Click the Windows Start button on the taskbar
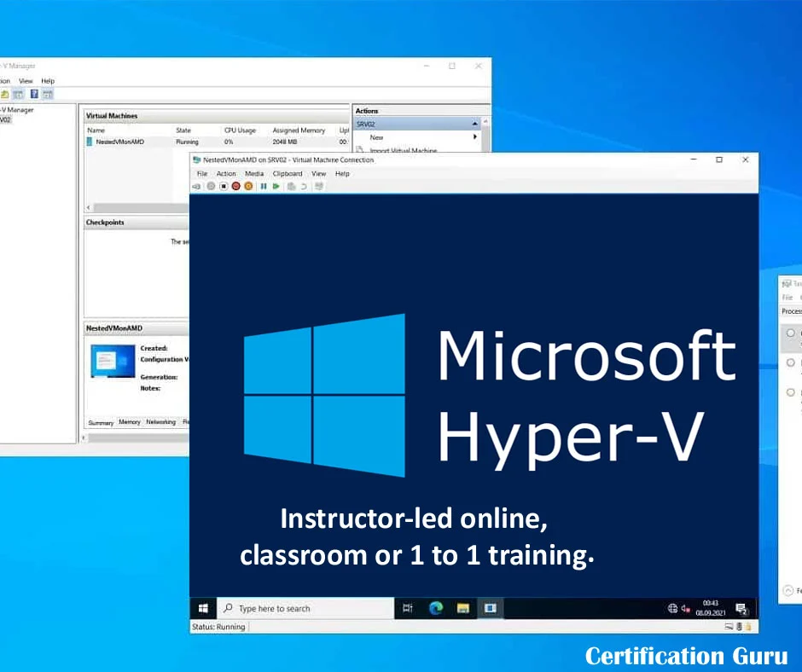Screen dimensions: 802x672 click(x=202, y=608)
